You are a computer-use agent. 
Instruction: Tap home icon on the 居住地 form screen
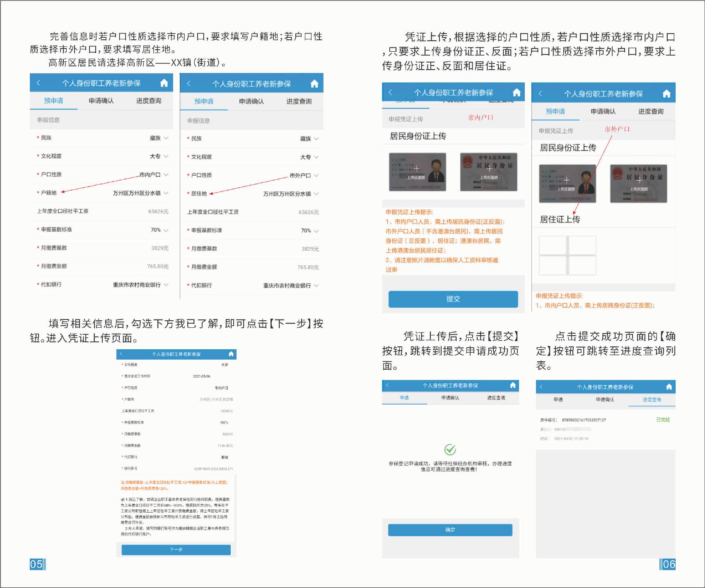pos(314,84)
